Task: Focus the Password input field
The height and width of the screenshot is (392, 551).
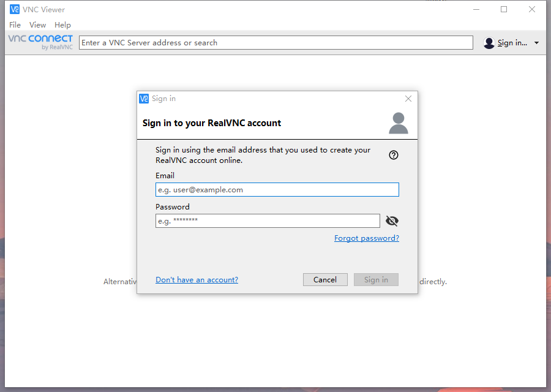Action: click(x=268, y=221)
